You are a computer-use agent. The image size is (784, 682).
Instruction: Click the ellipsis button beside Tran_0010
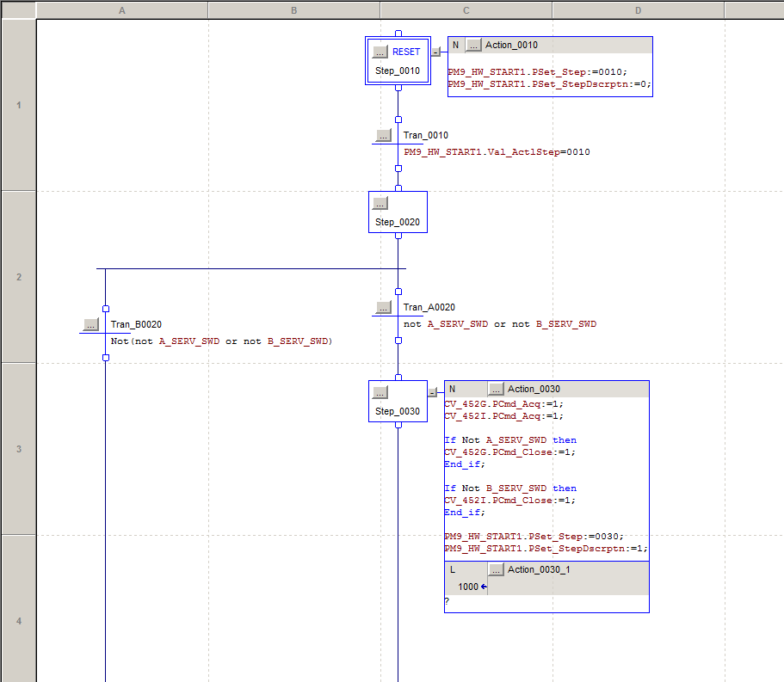[384, 135]
